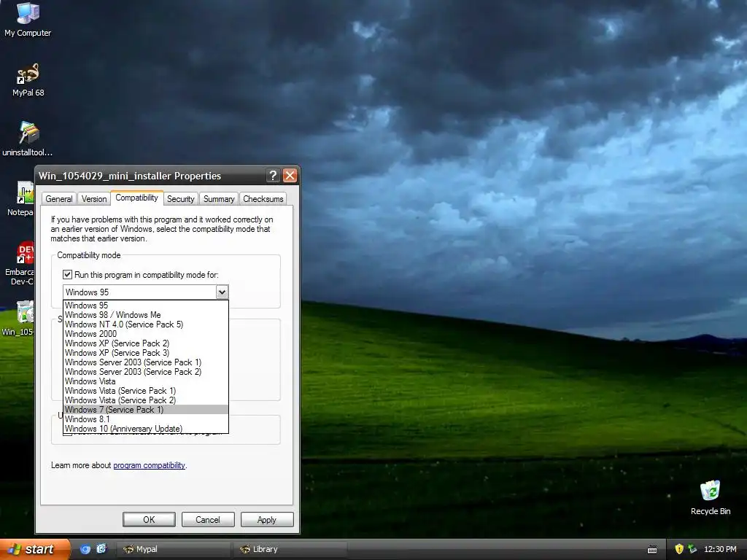Screen dimensions: 747x560
Task: Click the Chrome quick launch icon
Action: coord(85,549)
